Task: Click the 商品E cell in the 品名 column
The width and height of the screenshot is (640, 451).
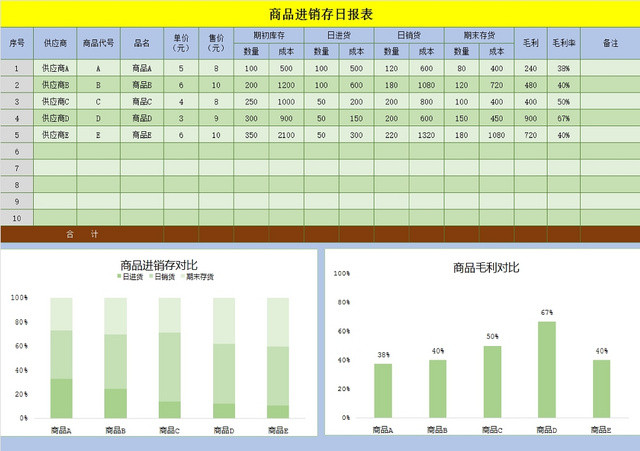Action: coord(142,135)
